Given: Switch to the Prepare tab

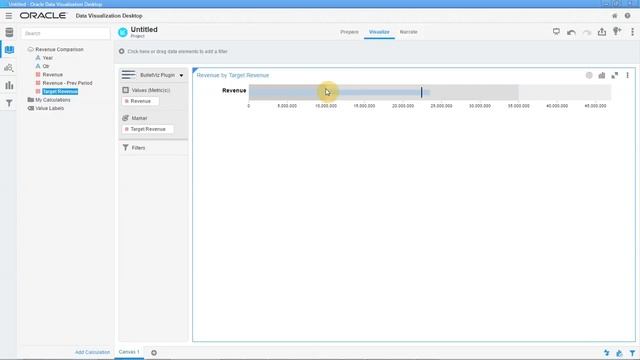Looking at the screenshot, I should [349, 32].
